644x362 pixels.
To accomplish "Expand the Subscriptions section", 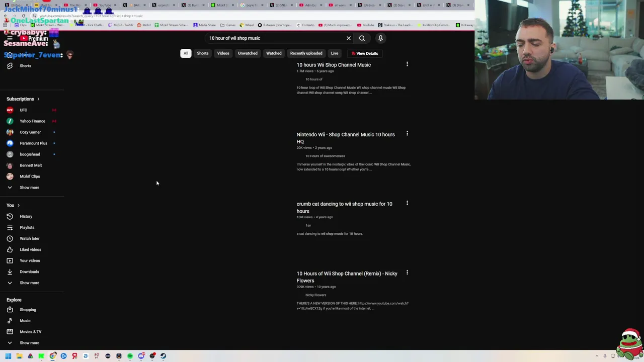I will coord(23,99).
